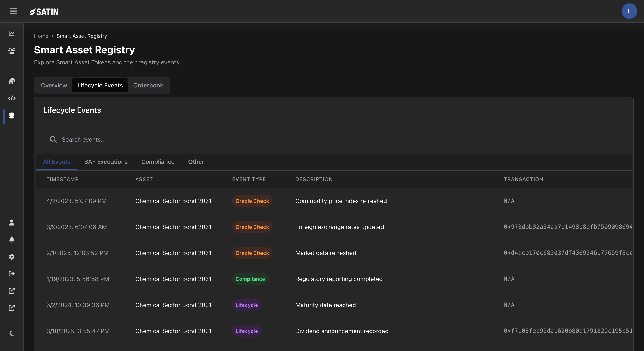
Task: Switch to the Overview tab
Action: pyautogui.click(x=54, y=85)
